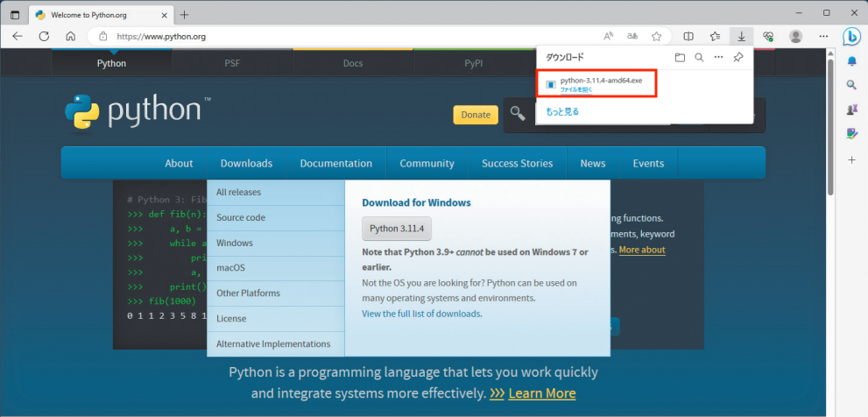This screenshot has height=417, width=868.
Task: Open the Community menu
Action: click(427, 163)
